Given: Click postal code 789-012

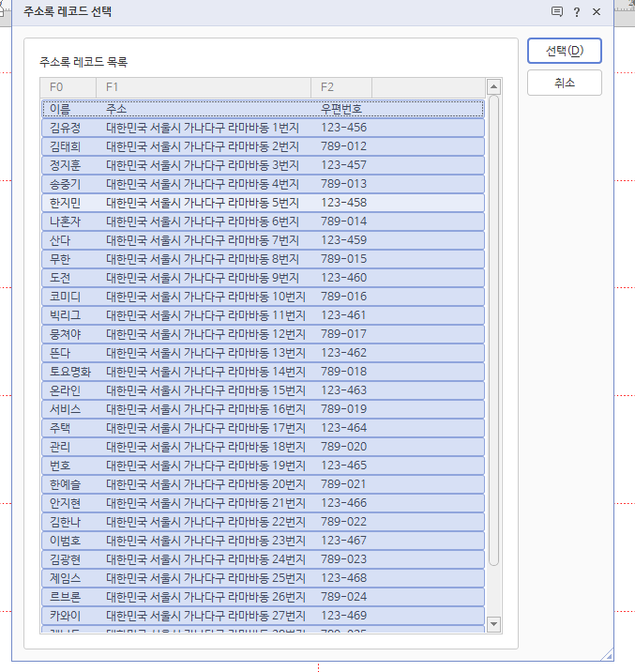Looking at the screenshot, I should click(x=344, y=146).
